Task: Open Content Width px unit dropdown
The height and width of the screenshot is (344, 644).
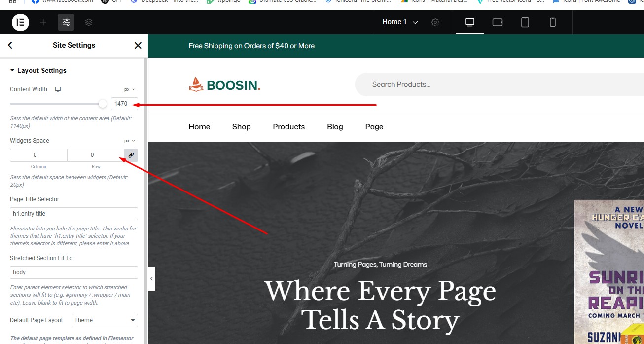Action: [x=129, y=89]
